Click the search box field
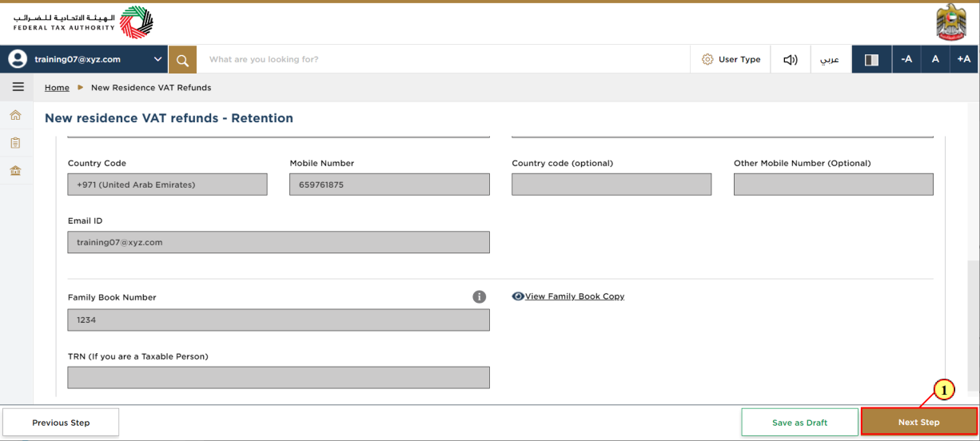 tap(443, 59)
